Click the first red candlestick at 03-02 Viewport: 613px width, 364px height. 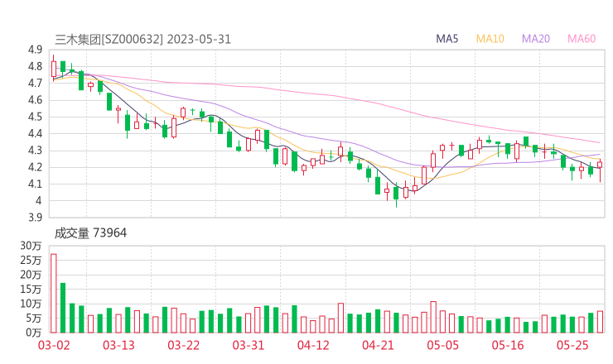(54, 69)
